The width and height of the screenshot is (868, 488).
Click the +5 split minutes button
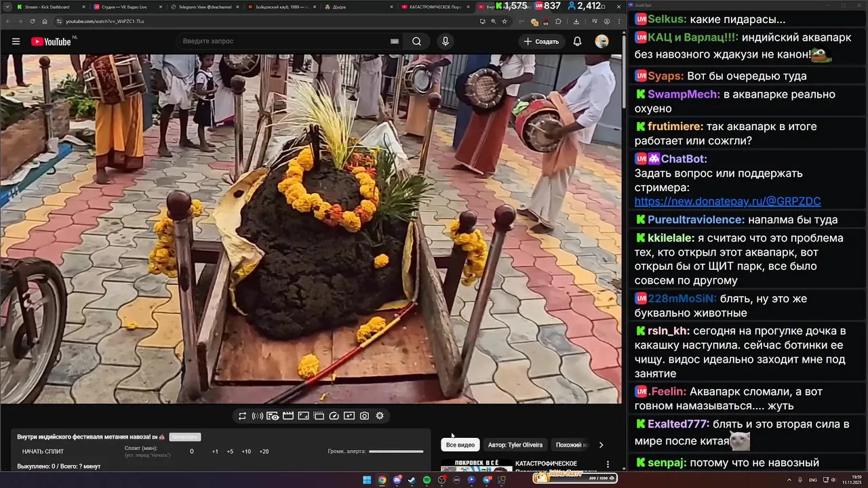coord(230,451)
